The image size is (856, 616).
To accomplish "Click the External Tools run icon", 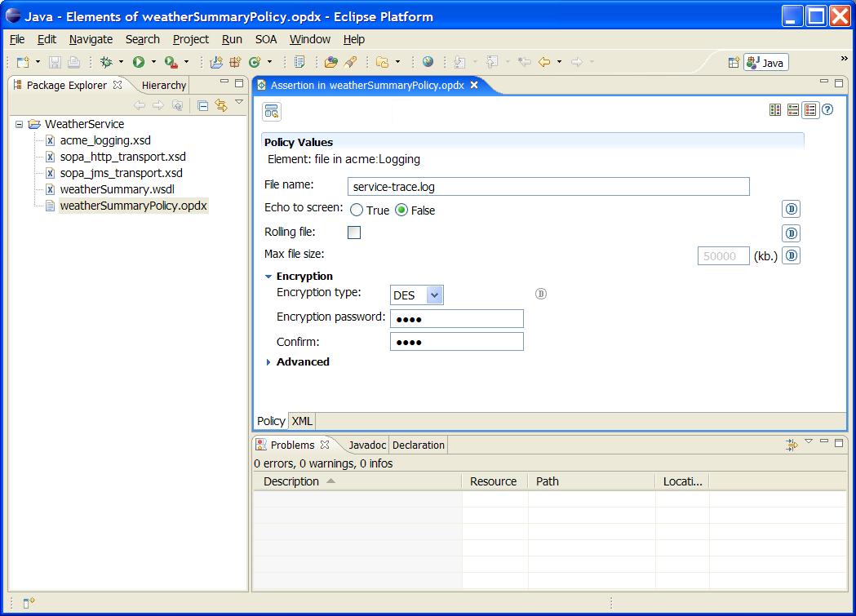I will click(171, 62).
